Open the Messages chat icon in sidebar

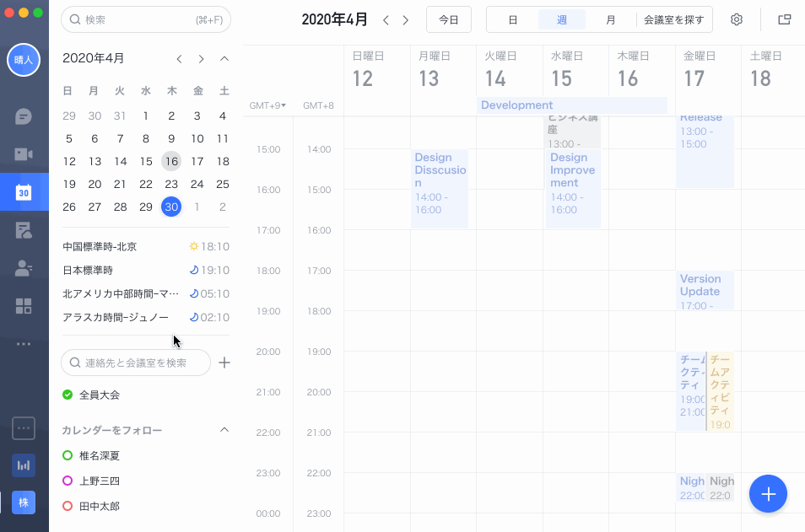click(x=24, y=116)
